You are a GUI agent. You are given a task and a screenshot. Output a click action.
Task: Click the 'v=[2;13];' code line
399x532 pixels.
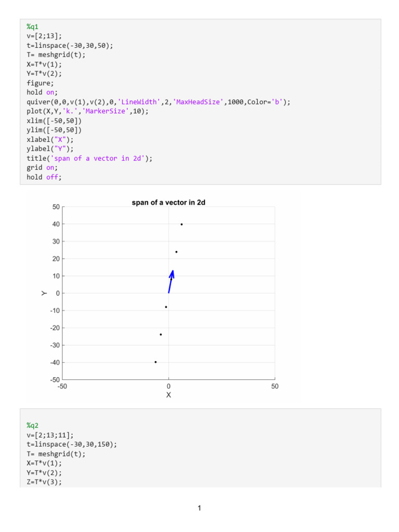pos(44,36)
